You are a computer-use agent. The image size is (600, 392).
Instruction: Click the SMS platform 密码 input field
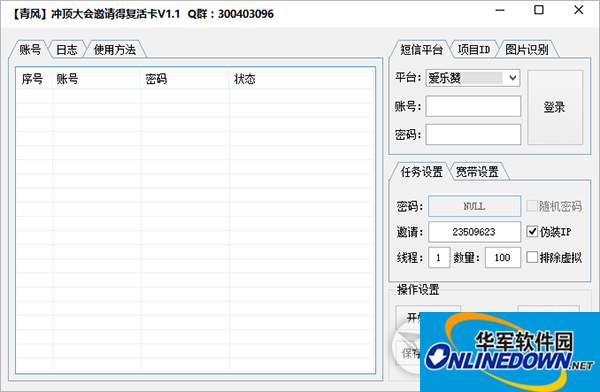pos(473,134)
